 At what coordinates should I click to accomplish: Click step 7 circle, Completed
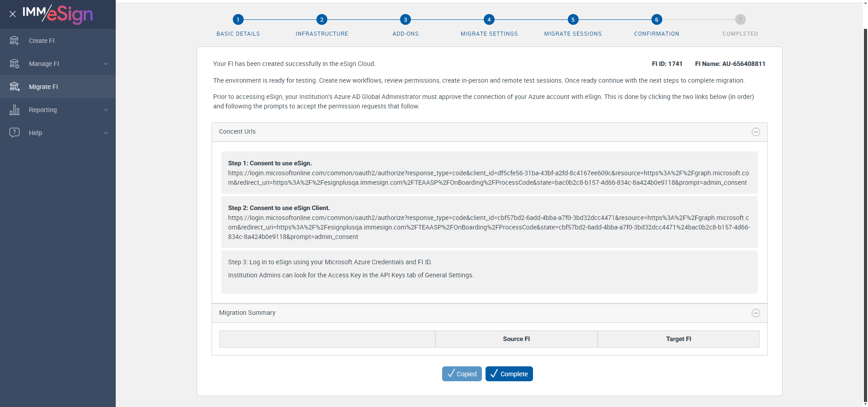pyautogui.click(x=740, y=19)
